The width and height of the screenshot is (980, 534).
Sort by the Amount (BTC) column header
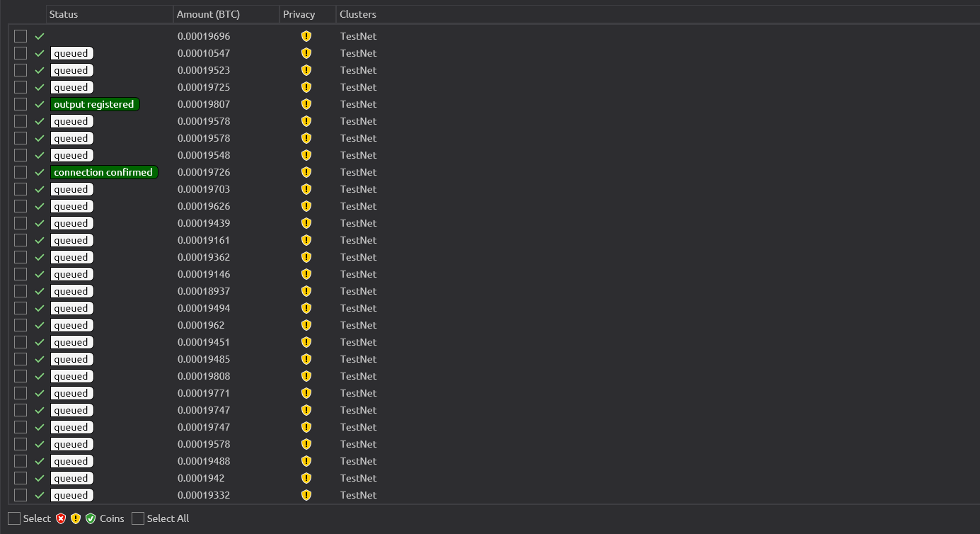coord(226,14)
